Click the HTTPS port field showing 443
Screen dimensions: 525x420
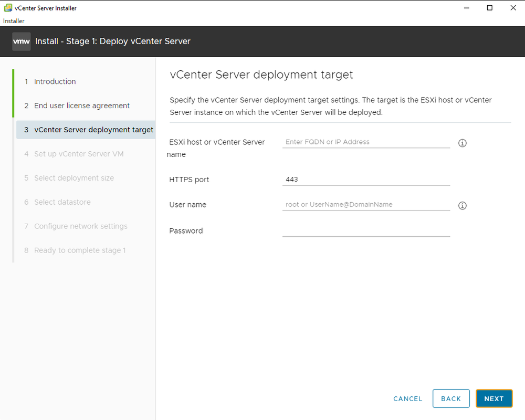pos(366,179)
